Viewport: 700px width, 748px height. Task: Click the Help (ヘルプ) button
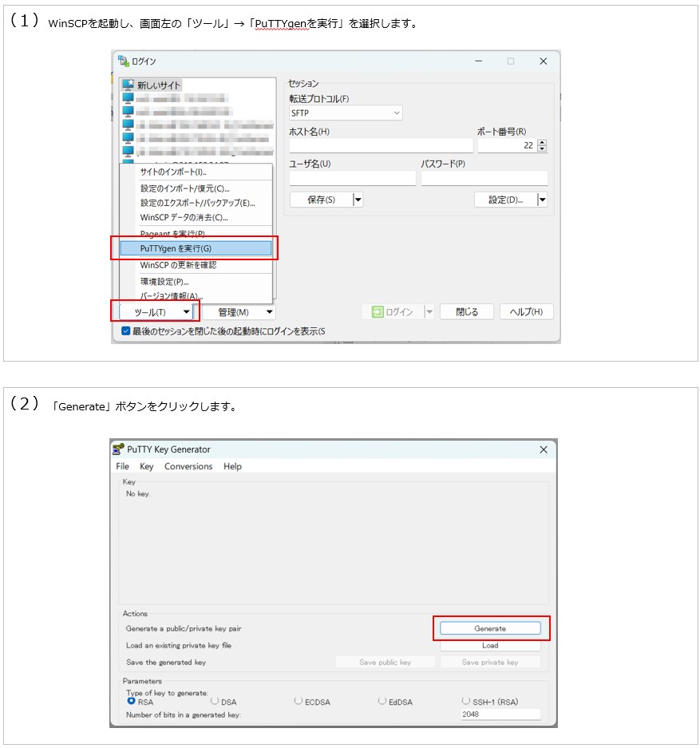pos(526,312)
